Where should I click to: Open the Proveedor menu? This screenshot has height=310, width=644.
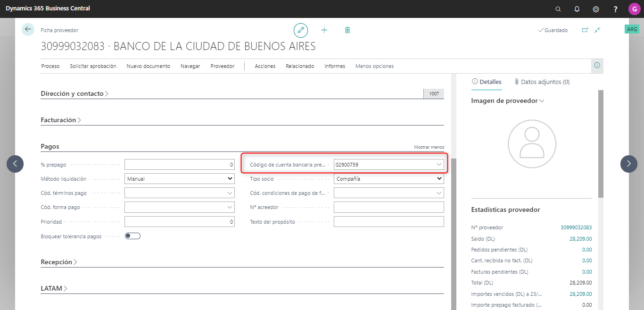coord(222,66)
